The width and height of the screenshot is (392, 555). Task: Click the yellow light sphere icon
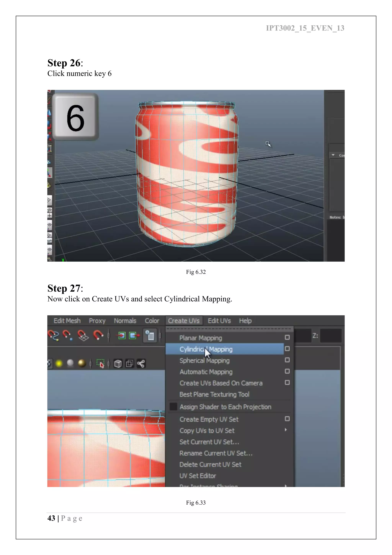pyautogui.click(x=59, y=363)
